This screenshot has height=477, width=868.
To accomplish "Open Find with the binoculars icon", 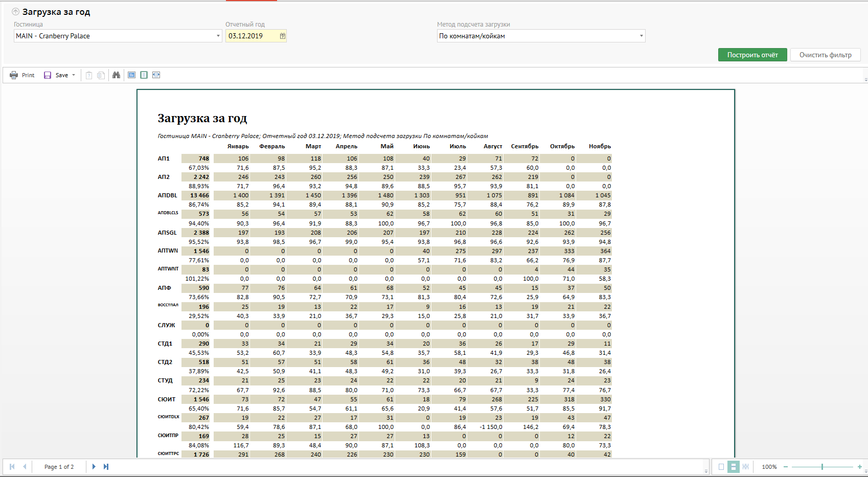I will (117, 75).
